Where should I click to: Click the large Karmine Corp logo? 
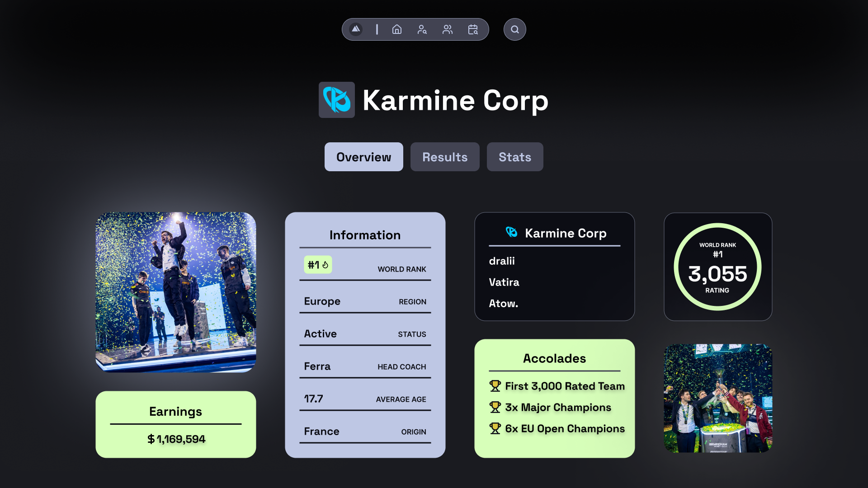[x=337, y=100]
